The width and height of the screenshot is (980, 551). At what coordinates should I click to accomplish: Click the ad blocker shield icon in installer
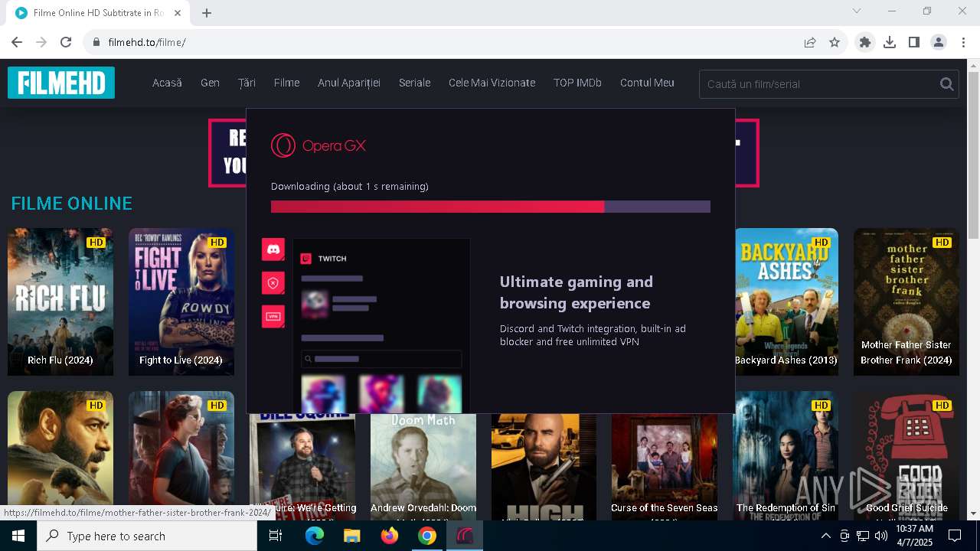[x=273, y=282]
